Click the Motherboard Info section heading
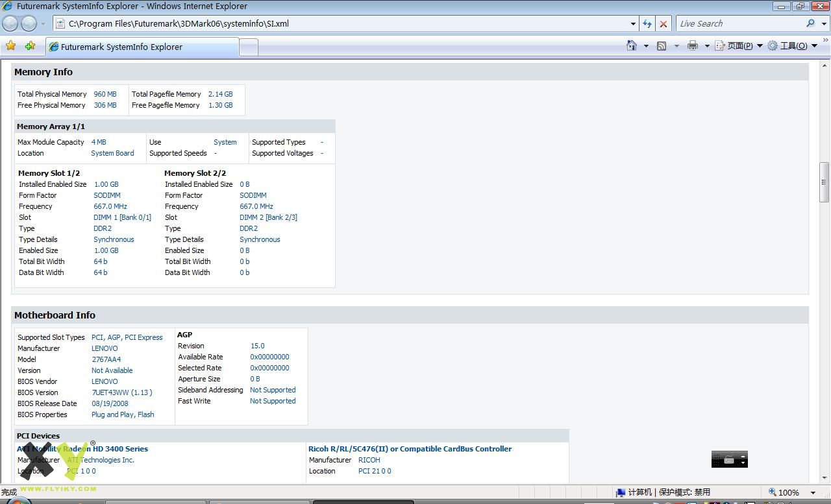This screenshot has height=504, width=831. coord(55,315)
